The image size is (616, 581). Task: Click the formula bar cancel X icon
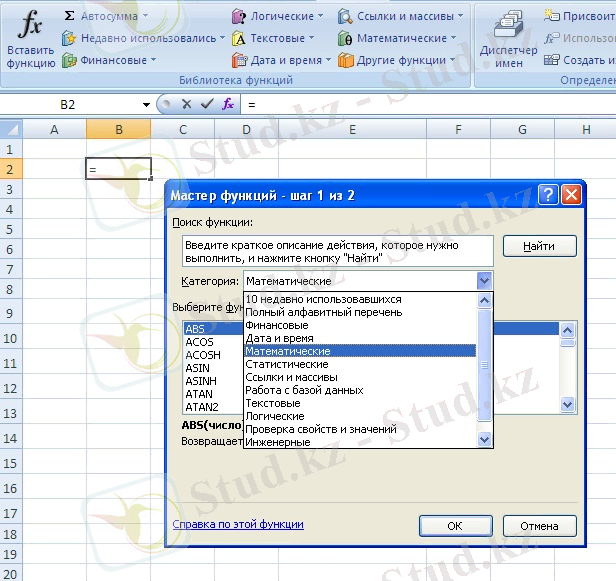tap(186, 104)
